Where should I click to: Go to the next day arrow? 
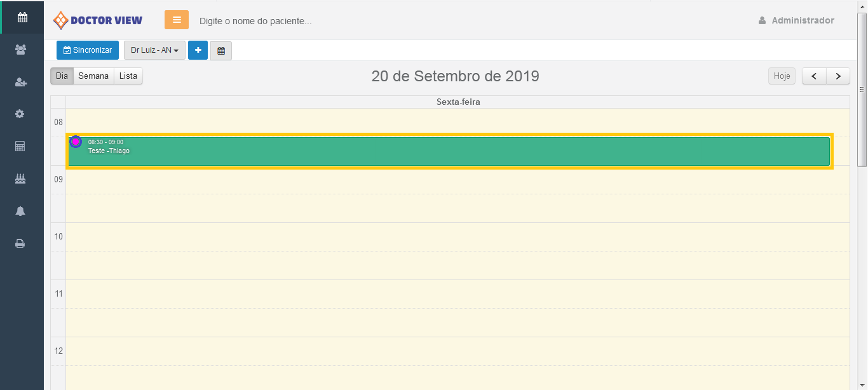838,76
